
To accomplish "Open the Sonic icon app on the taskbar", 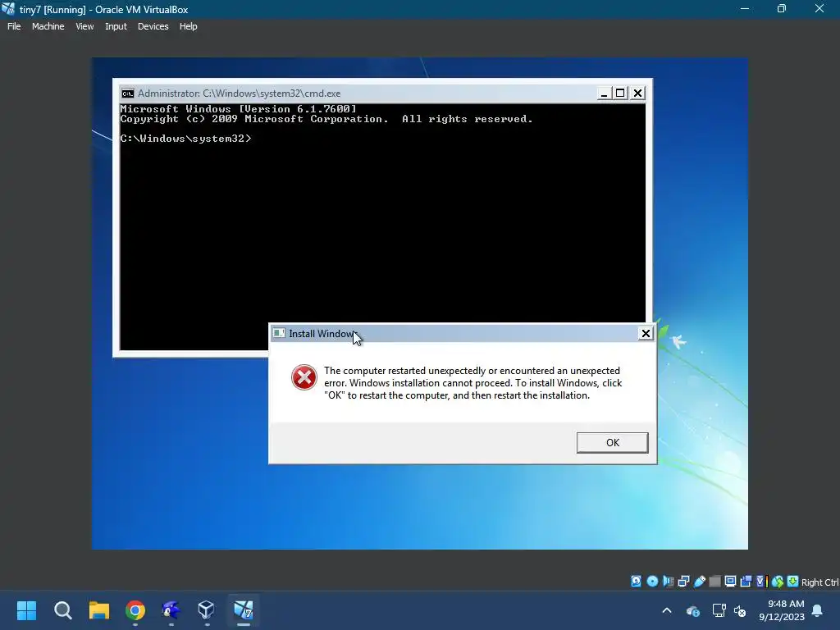I will [171, 610].
